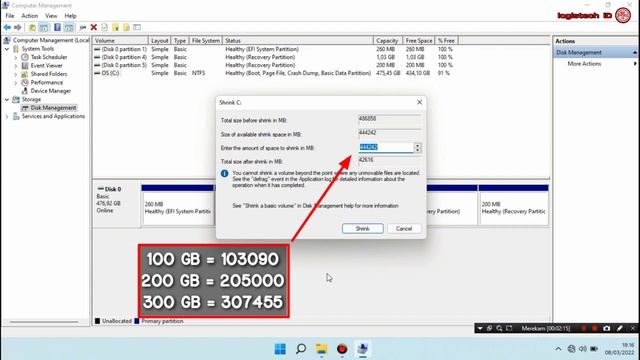
Task: Toggle the Show/Hide Console Tree toolbar icon
Action: [43, 27]
